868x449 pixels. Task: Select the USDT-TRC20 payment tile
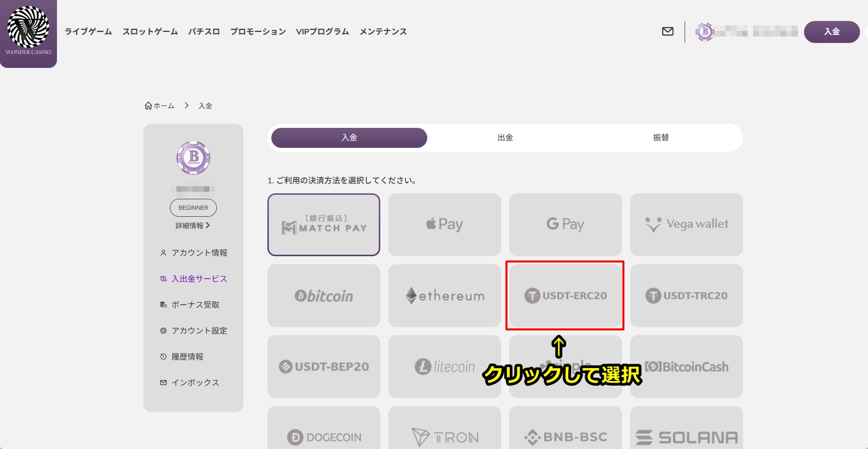[x=687, y=296]
